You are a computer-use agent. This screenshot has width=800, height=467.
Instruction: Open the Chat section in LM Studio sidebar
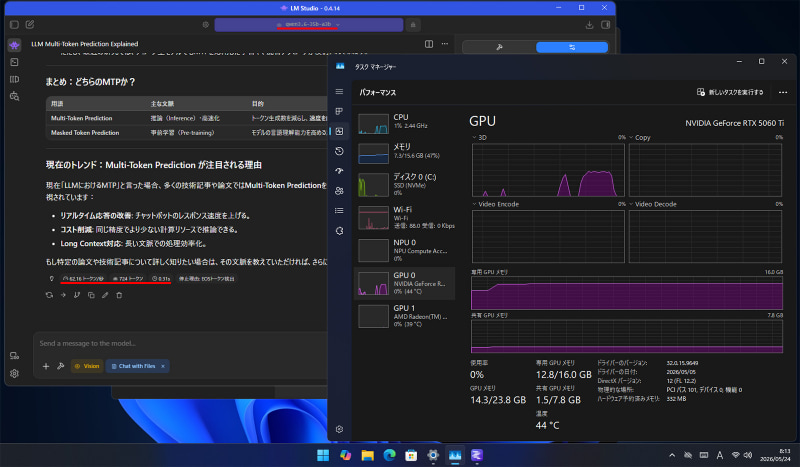(x=14, y=45)
